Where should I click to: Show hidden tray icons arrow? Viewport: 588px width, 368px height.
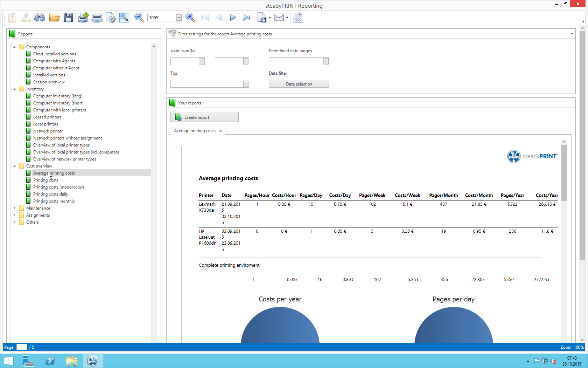coord(528,361)
